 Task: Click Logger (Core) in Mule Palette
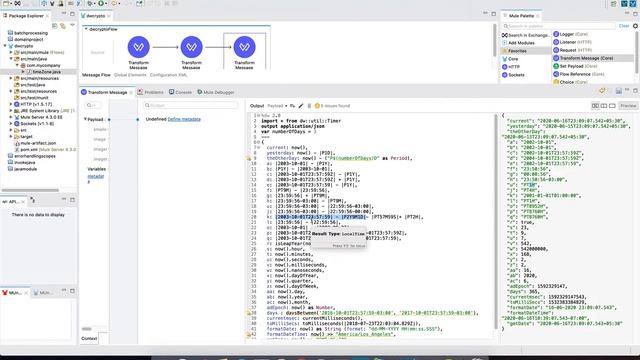pos(570,34)
